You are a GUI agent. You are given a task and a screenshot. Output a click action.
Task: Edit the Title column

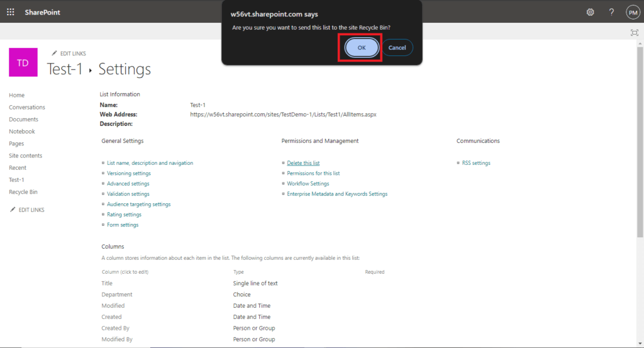pos(107,283)
